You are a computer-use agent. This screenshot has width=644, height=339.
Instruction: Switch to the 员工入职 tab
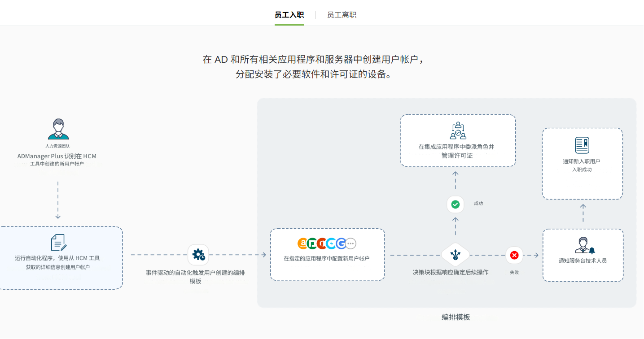289,15
